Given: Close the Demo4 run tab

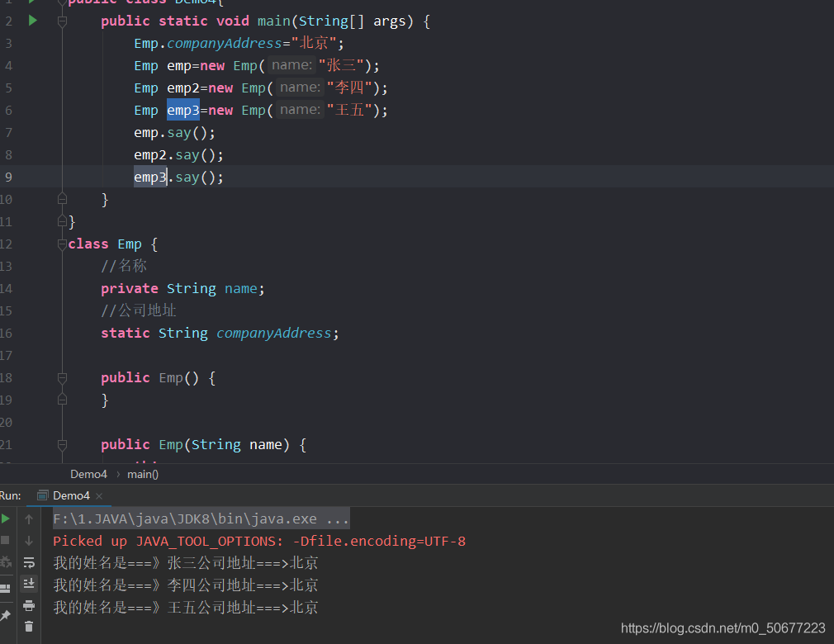Looking at the screenshot, I should [x=99, y=496].
